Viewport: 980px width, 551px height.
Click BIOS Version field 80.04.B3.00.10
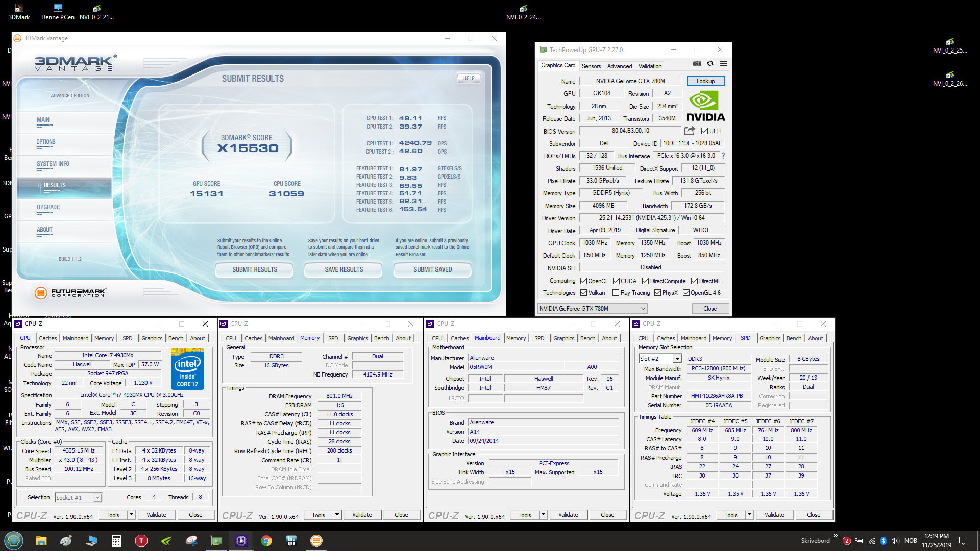(x=630, y=131)
